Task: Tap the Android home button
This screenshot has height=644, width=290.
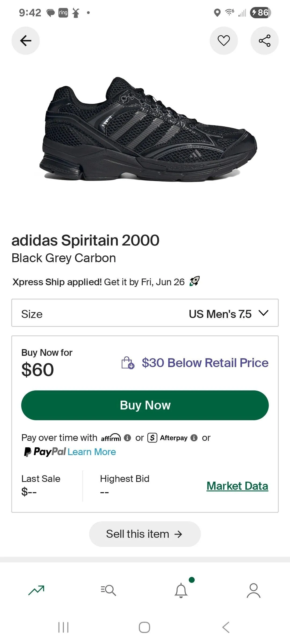Action: (144, 627)
